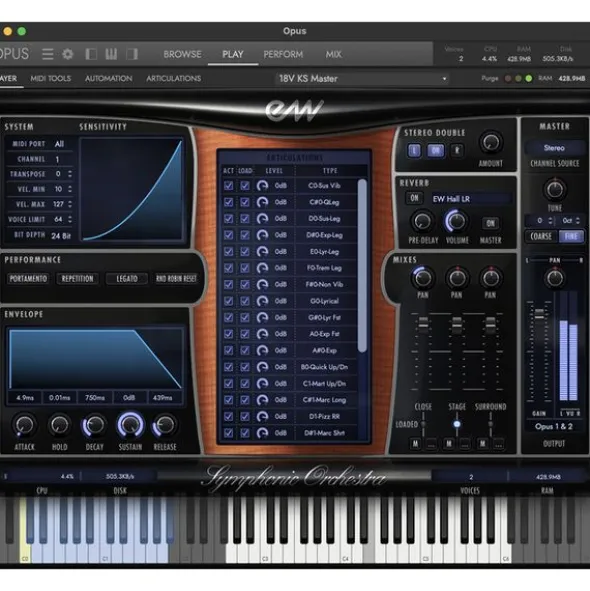Adjust the envelope Sustain knob

pos(130,425)
